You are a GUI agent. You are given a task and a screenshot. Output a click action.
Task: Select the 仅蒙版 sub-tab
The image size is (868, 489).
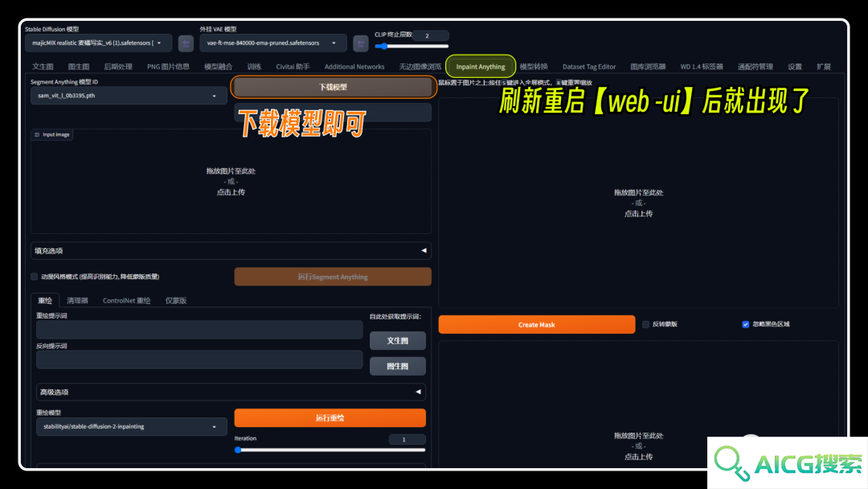[176, 301]
